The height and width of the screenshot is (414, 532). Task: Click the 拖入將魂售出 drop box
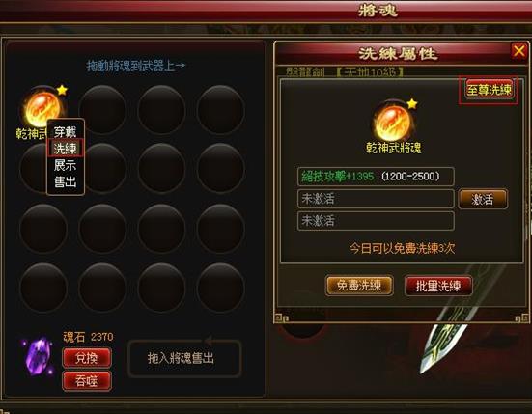pos(184,358)
